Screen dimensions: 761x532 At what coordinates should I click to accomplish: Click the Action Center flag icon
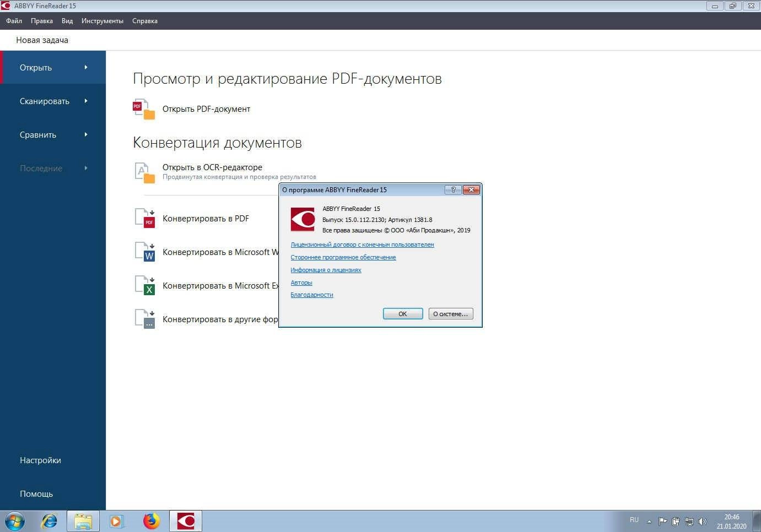[662, 521]
